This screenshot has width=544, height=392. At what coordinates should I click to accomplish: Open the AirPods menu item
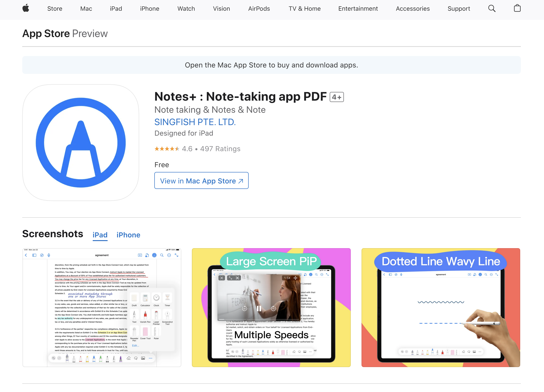tap(259, 9)
